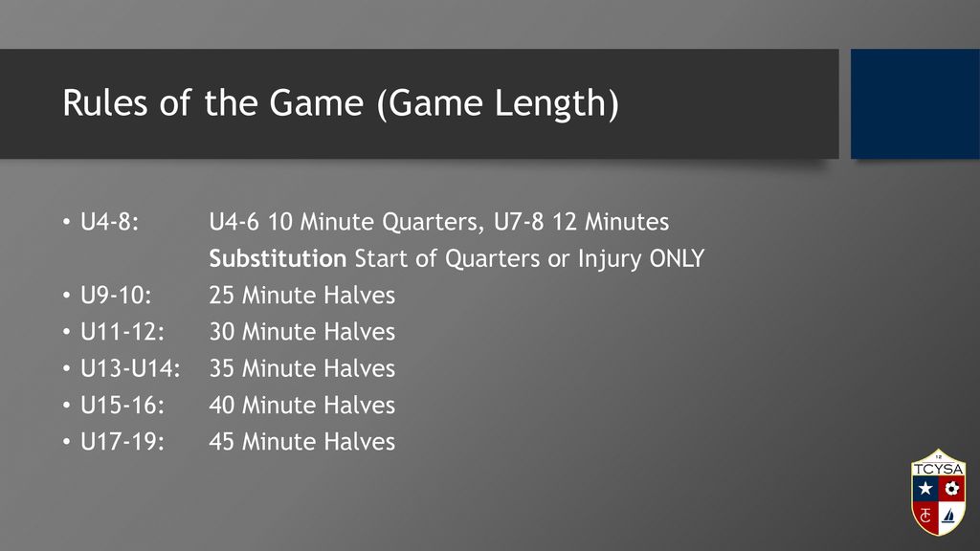Click the soccer ball in the TCYSA logo

point(952,488)
